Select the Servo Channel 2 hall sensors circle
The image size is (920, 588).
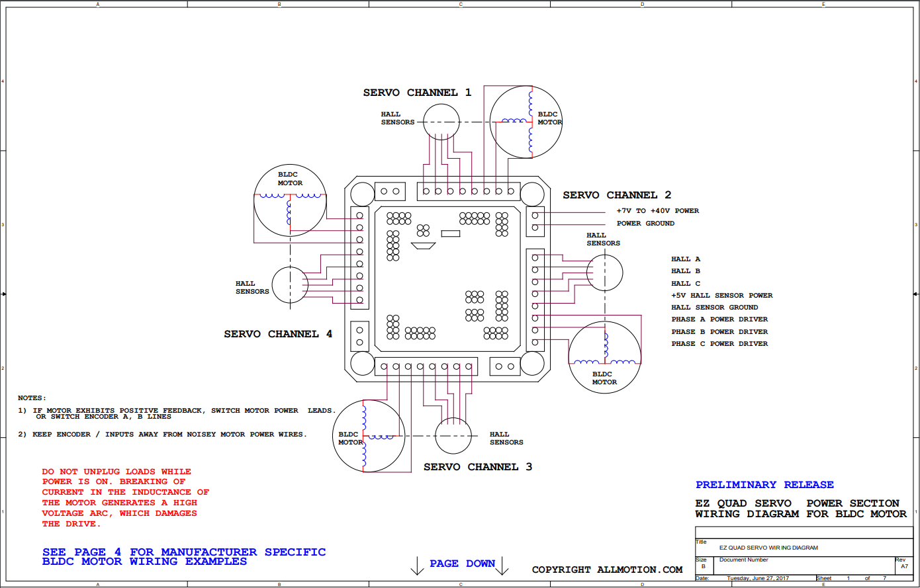[x=605, y=273]
